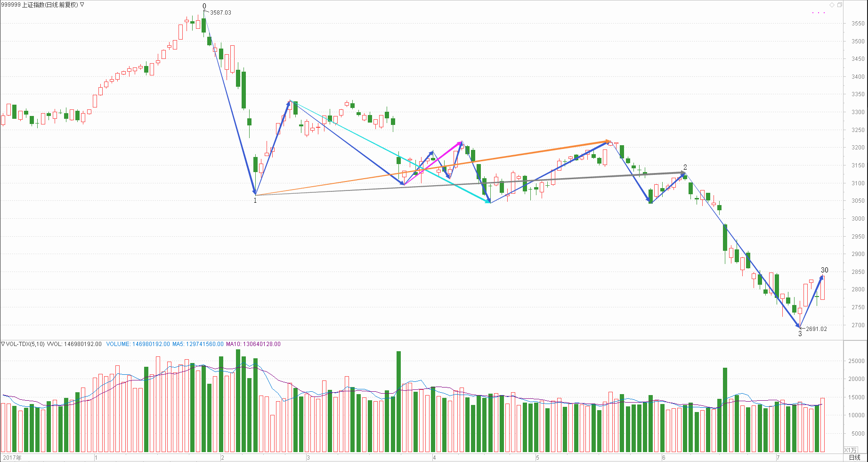The width and height of the screenshot is (868, 462).
Task: Click the 999999 上证指数 chart title
Action: coord(39,5)
